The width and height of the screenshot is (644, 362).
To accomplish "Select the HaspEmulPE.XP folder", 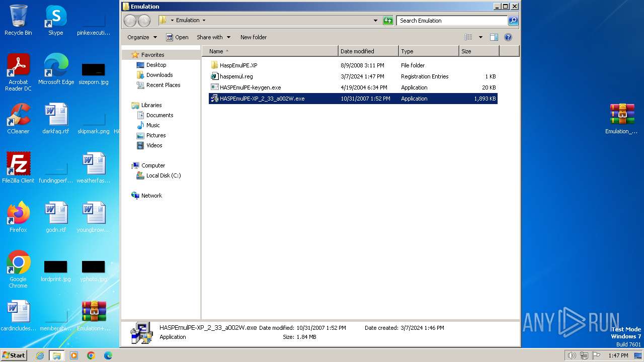I will [238, 65].
